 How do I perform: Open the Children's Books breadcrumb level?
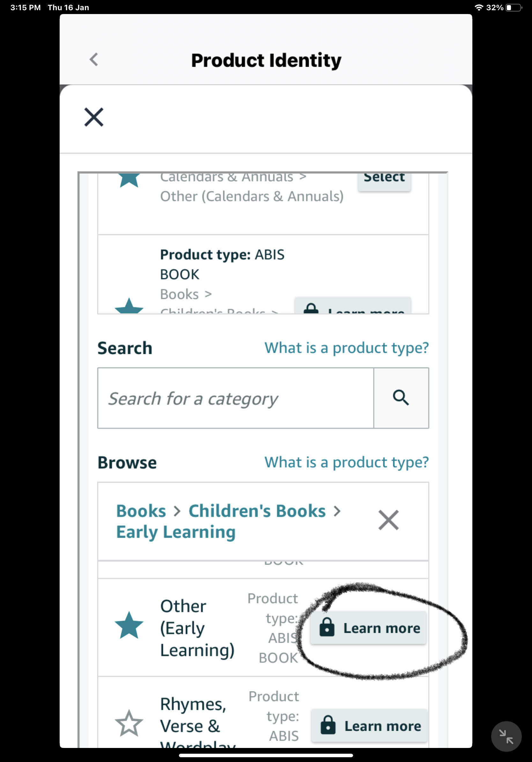[x=257, y=511]
